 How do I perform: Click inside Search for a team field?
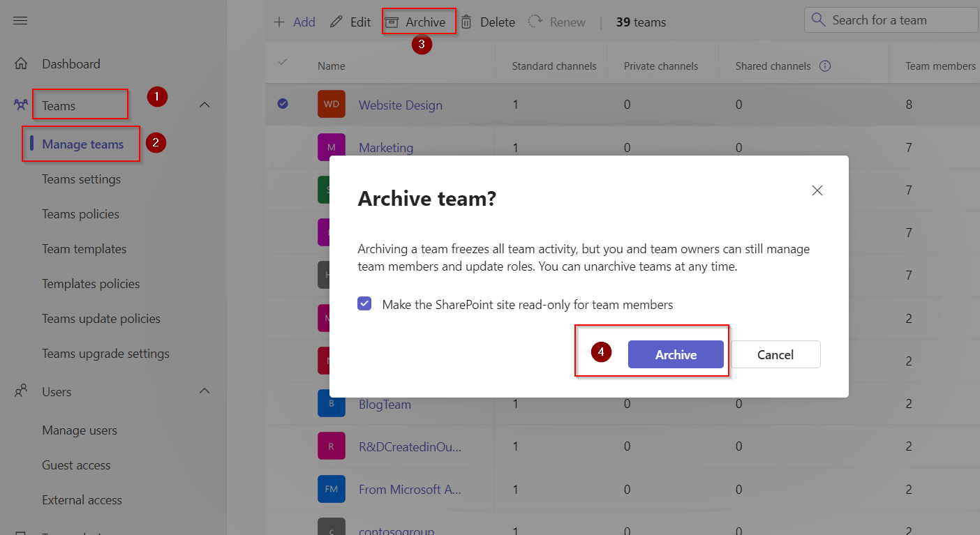click(x=893, y=20)
